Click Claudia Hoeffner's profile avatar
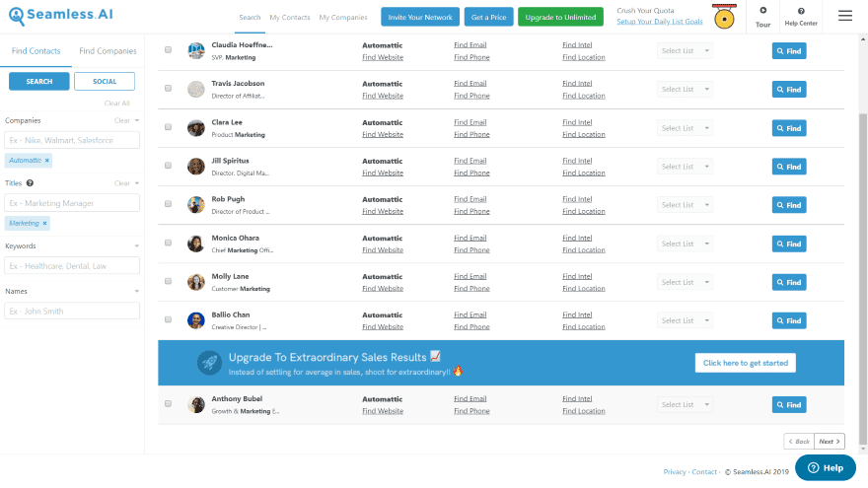This screenshot has width=868, height=488. tap(196, 51)
